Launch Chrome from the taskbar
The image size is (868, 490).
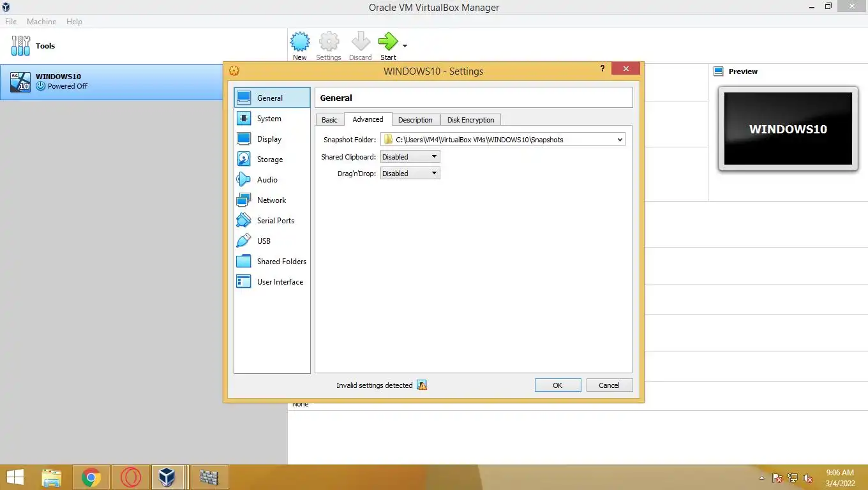[91, 477]
